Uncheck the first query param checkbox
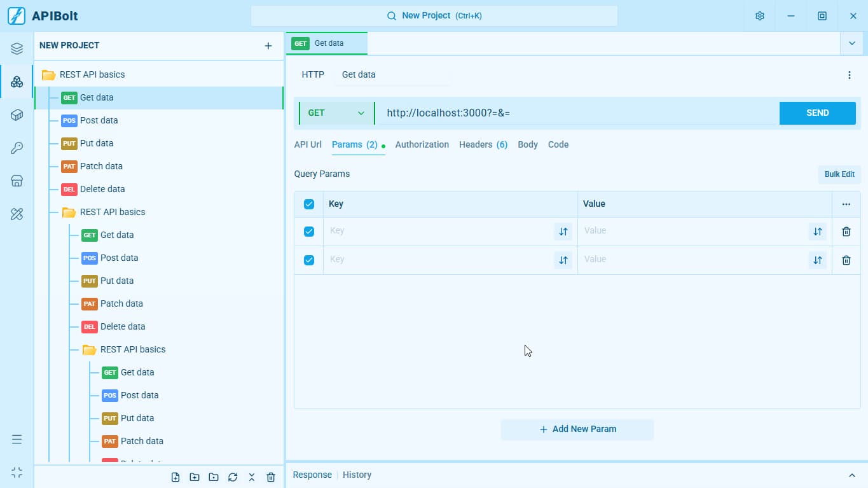Image resolution: width=868 pixels, height=488 pixels. (309, 232)
